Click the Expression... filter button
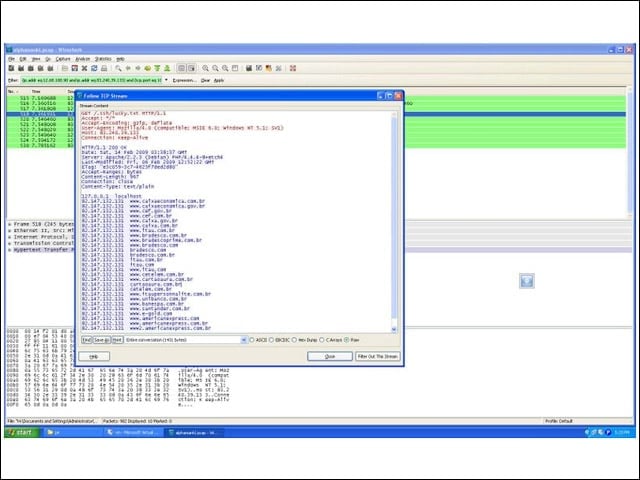This screenshot has width=640, height=480. (184, 80)
